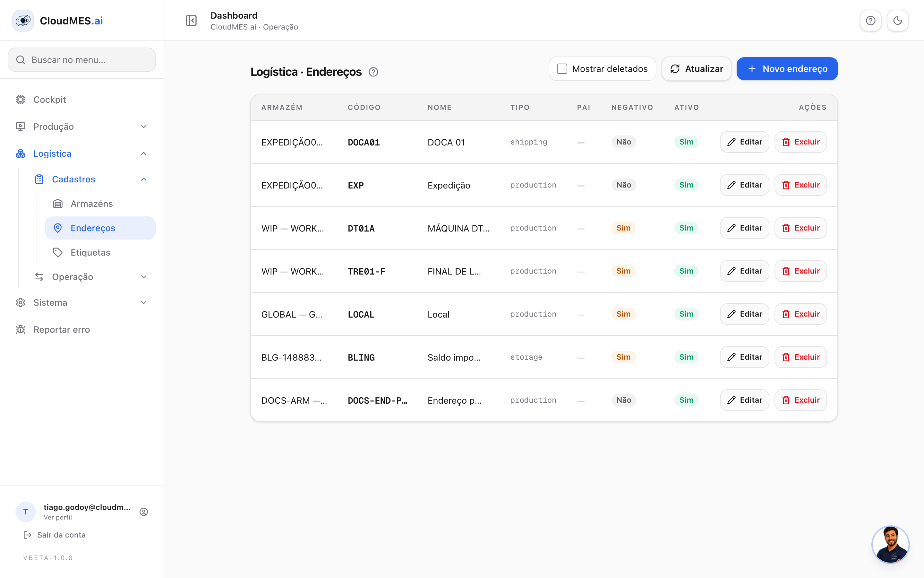Click the CÓDIGO column header

point(364,108)
